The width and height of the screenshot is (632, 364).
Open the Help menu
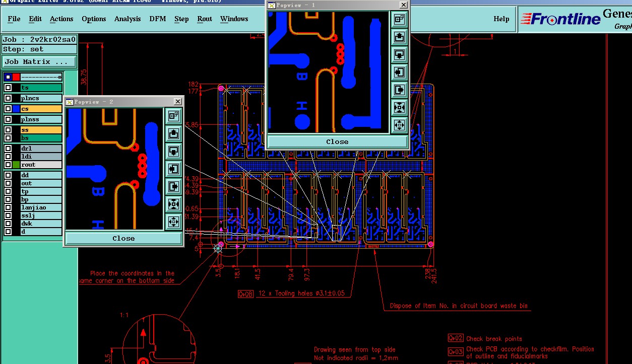point(501,19)
